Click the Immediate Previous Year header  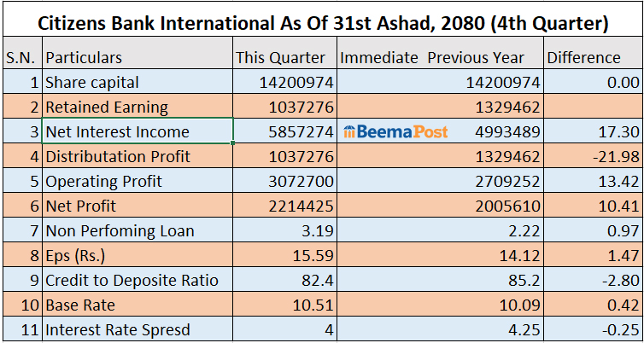pyautogui.click(x=440, y=58)
